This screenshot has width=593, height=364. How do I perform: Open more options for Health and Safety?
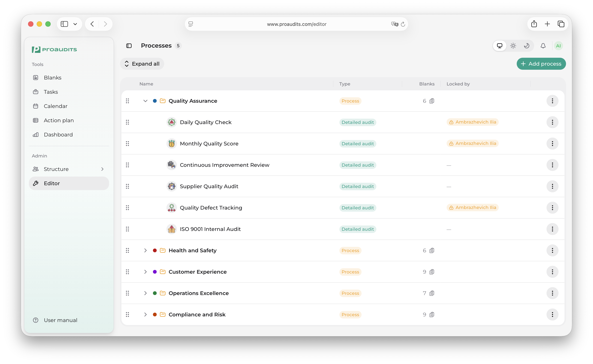[552, 250]
